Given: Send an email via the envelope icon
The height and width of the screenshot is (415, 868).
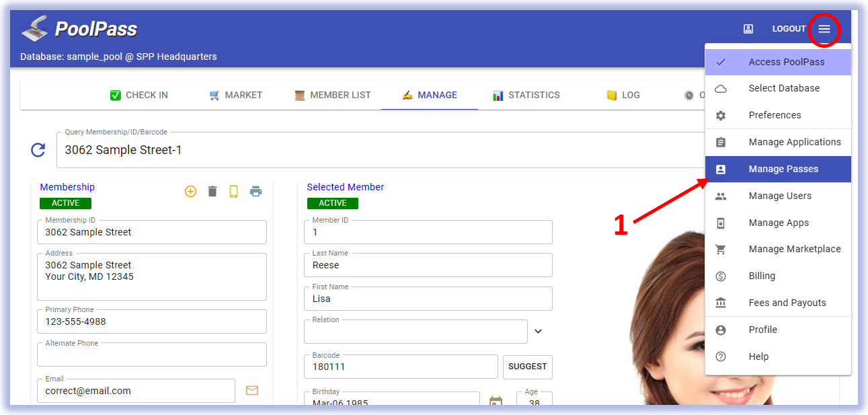Looking at the screenshot, I should (252, 390).
